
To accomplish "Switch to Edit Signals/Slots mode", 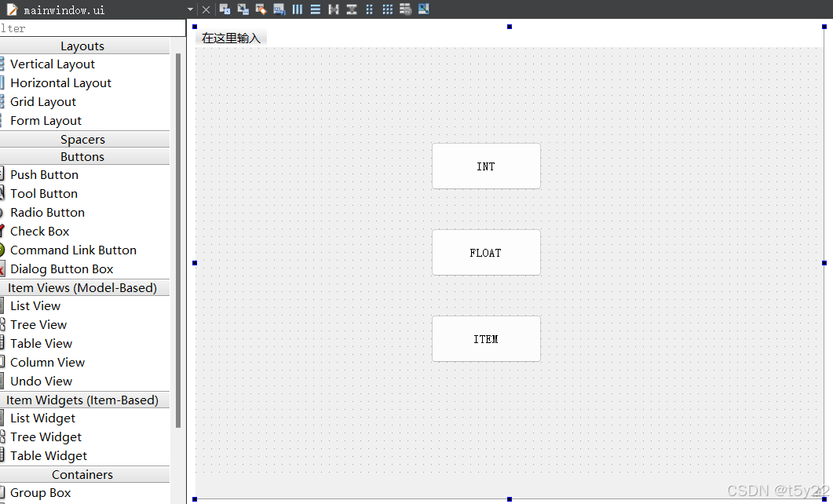I will point(243,9).
